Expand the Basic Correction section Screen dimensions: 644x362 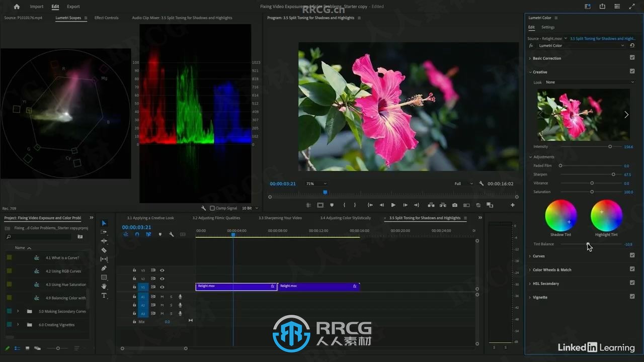coord(530,58)
